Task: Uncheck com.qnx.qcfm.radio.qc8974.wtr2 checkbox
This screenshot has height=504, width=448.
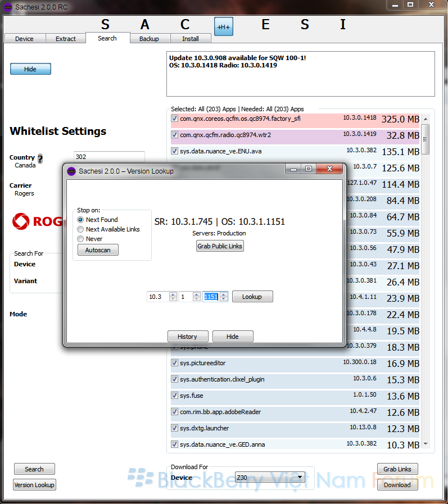Action: 174,135
